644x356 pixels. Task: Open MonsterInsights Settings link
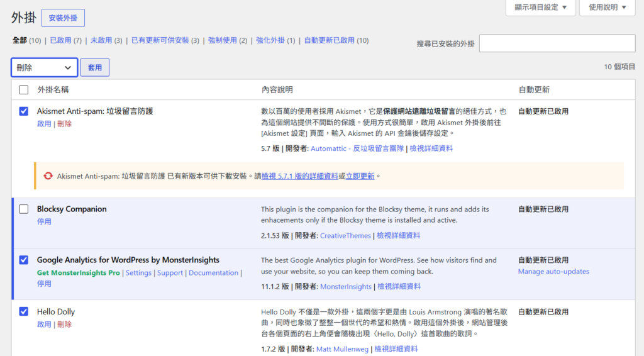(x=138, y=272)
